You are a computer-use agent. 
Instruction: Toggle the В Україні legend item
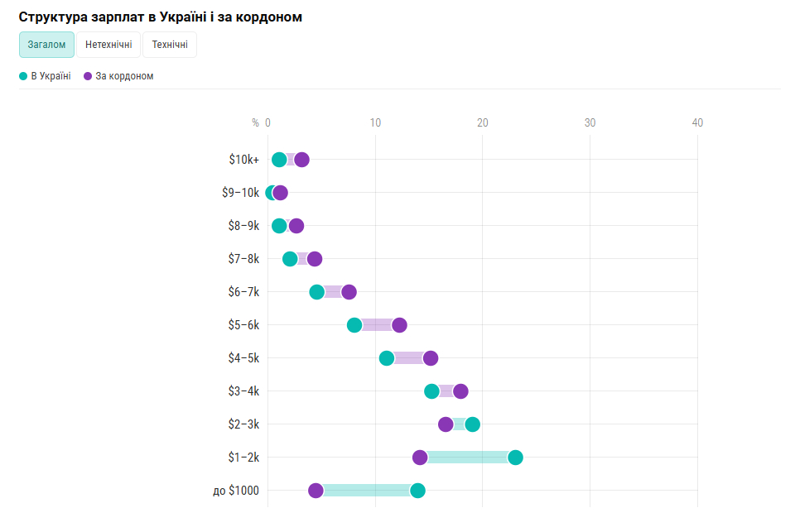pos(45,76)
